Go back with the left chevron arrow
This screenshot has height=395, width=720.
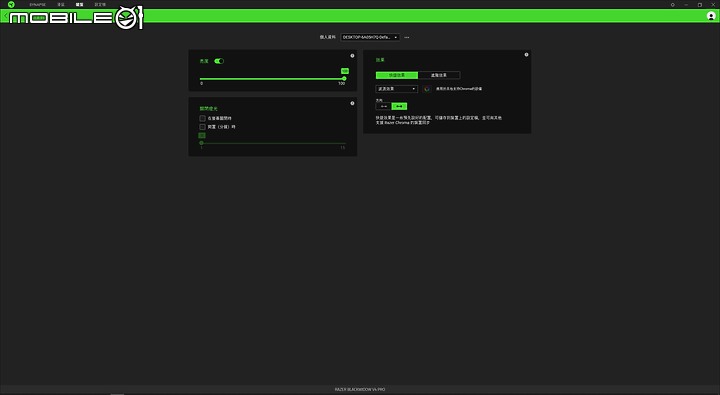tap(6, 16)
